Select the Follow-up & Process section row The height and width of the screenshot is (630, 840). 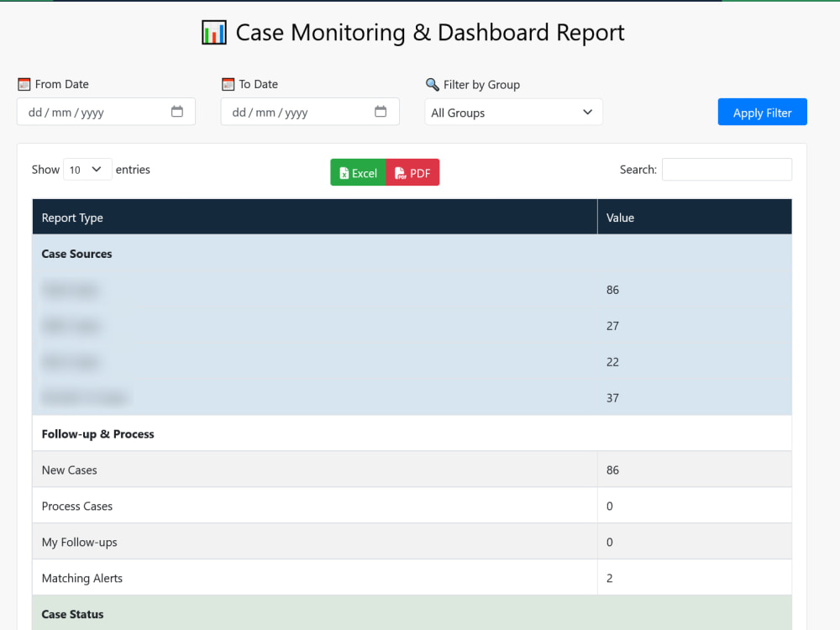(x=412, y=433)
